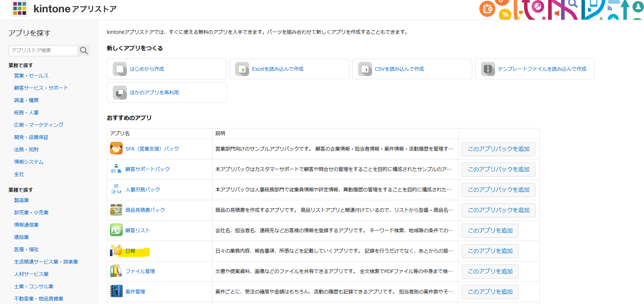Add the 案件管理 app
Screen dimensions: 644x304
490,292
